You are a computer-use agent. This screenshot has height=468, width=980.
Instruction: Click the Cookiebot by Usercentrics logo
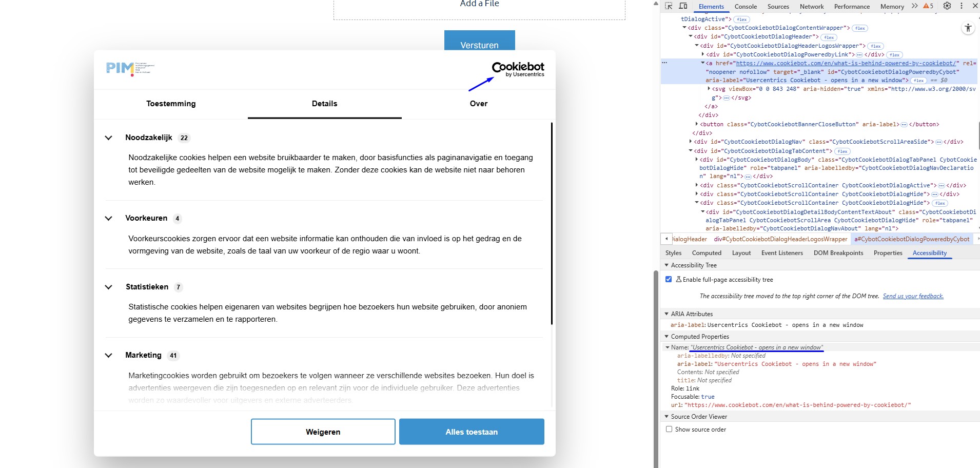tap(518, 69)
